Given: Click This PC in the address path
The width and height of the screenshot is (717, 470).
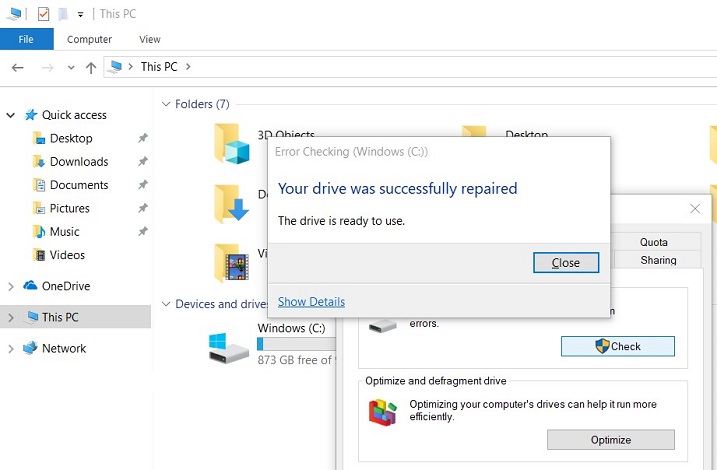Looking at the screenshot, I should [x=159, y=67].
